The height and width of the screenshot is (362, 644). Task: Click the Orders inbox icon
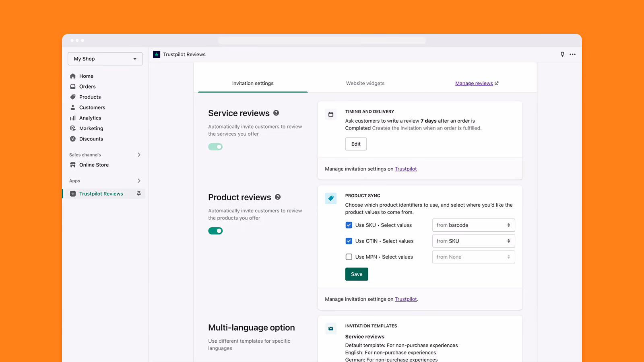73,86
